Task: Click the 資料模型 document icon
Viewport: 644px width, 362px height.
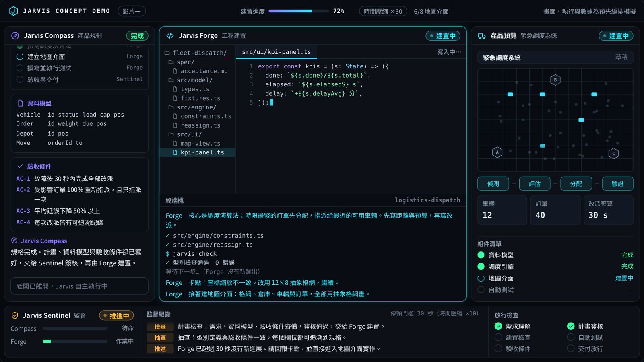Action: pyautogui.click(x=20, y=103)
